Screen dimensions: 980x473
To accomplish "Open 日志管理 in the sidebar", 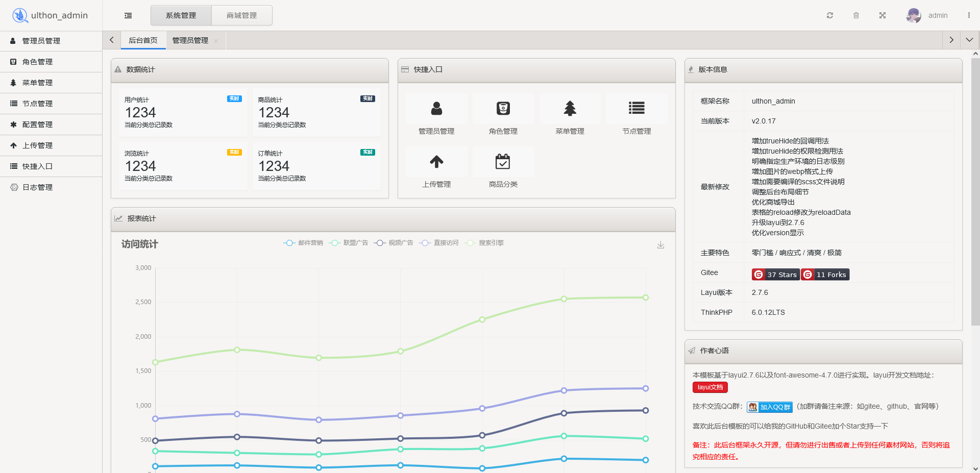I will [51, 187].
